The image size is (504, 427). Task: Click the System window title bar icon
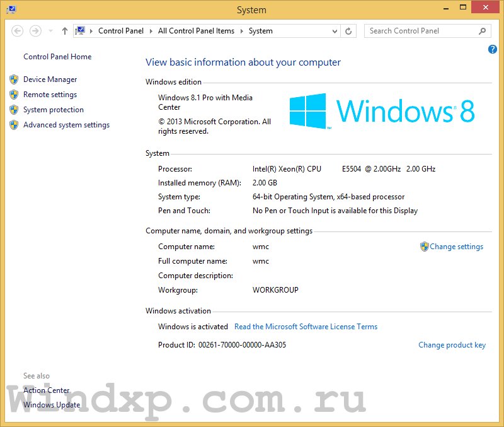click(x=11, y=9)
